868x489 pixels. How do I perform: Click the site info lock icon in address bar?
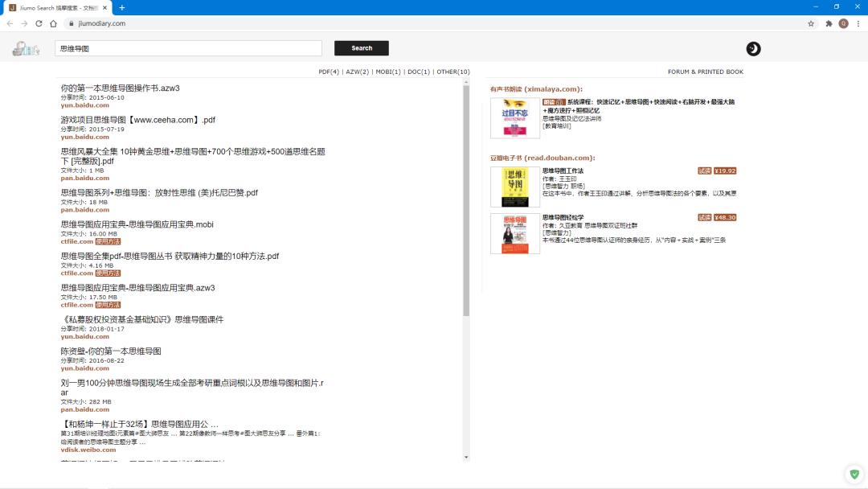click(72, 23)
